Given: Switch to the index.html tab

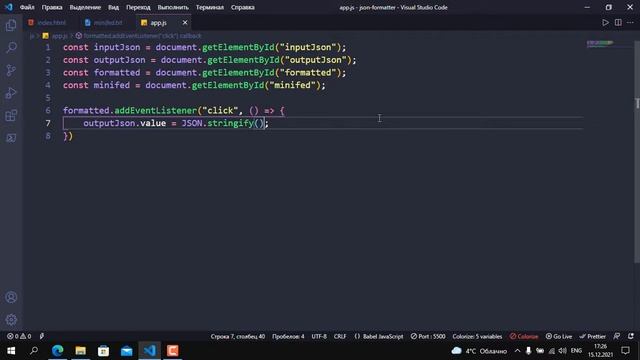Looking at the screenshot, I should click(x=47, y=22).
